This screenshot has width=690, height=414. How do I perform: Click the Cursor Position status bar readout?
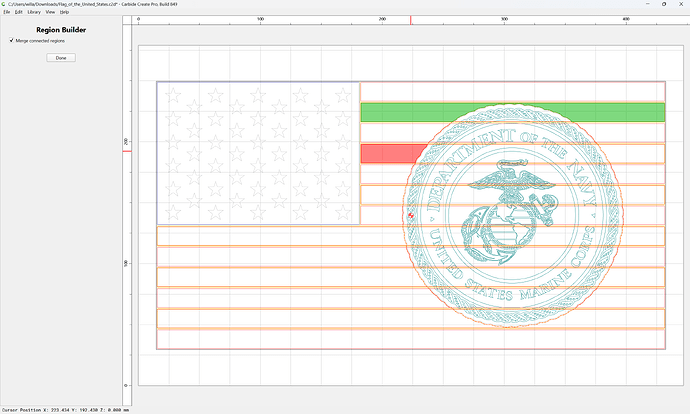(66, 410)
